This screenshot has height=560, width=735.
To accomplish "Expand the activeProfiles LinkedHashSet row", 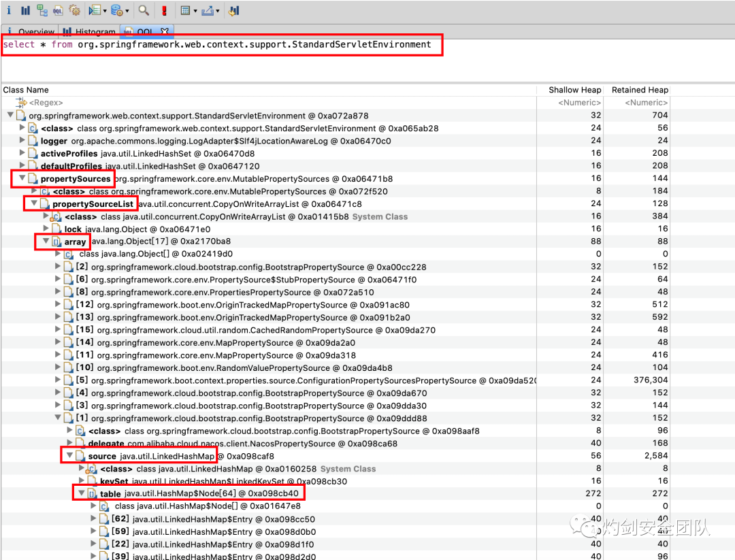I will [x=22, y=153].
